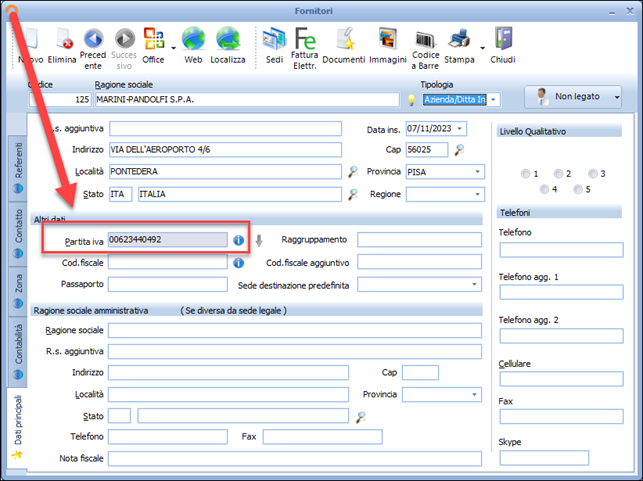Select quality level 3 radio button
The height and width of the screenshot is (481, 643).
tap(593, 174)
